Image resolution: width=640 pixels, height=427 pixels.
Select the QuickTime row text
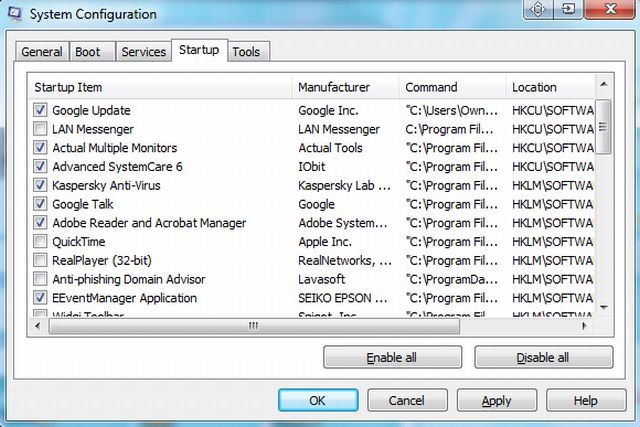point(79,242)
